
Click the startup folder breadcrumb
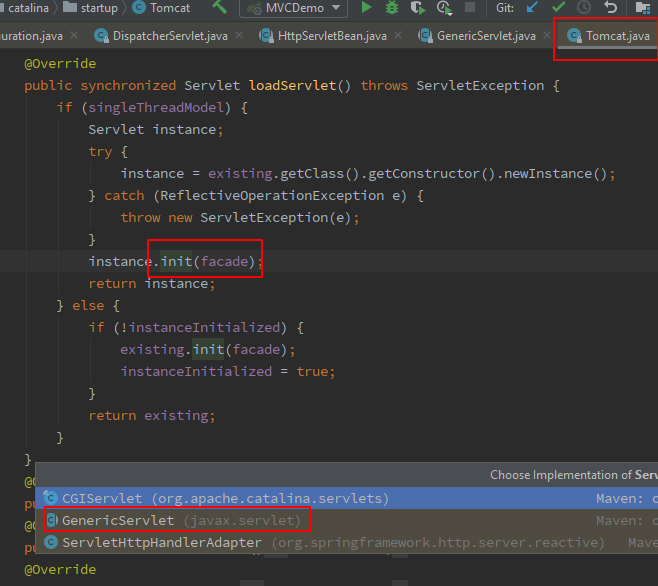click(91, 8)
